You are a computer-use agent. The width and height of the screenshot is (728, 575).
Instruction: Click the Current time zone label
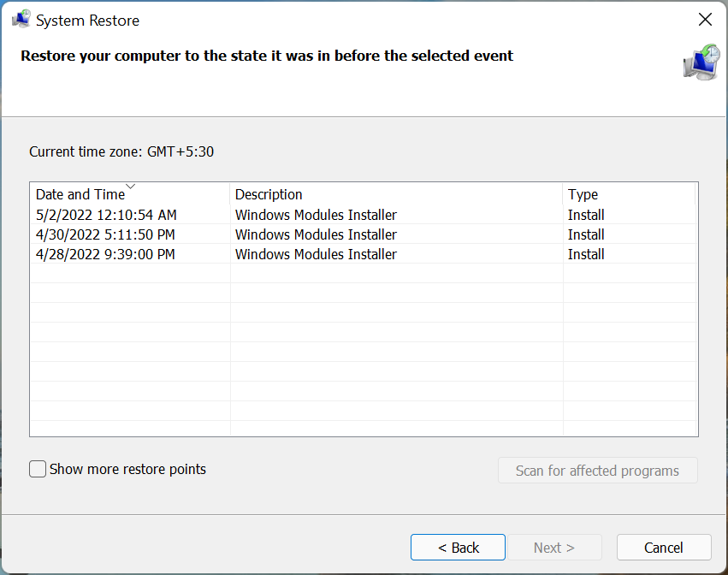121,151
